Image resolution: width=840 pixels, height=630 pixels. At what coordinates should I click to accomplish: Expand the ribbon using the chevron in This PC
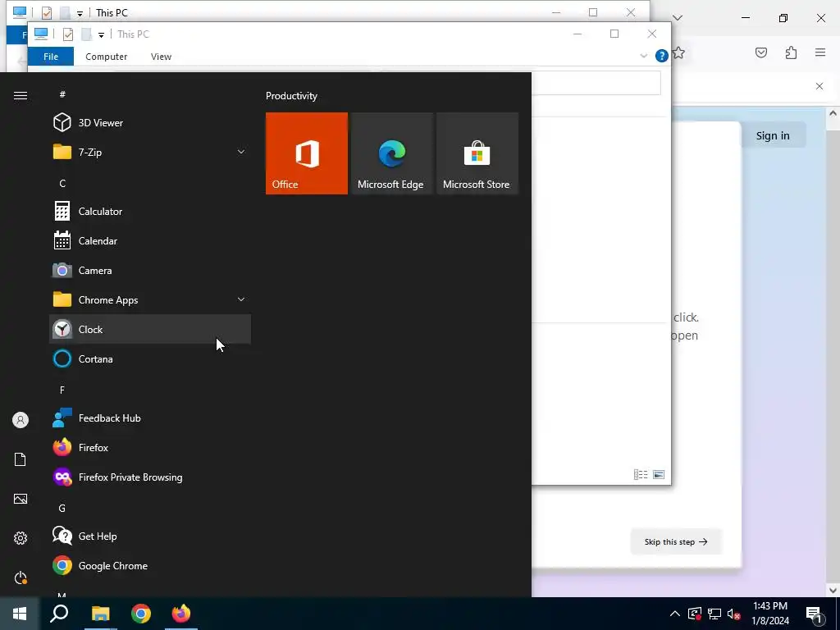tap(643, 56)
